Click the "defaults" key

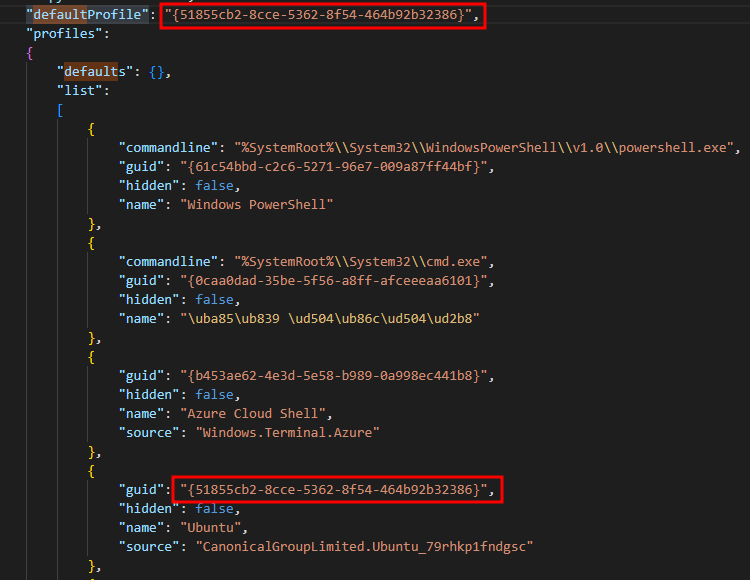point(95,72)
